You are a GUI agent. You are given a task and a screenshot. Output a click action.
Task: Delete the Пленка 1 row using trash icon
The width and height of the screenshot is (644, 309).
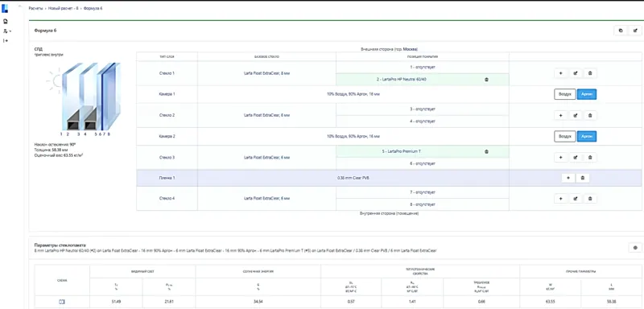click(x=582, y=178)
